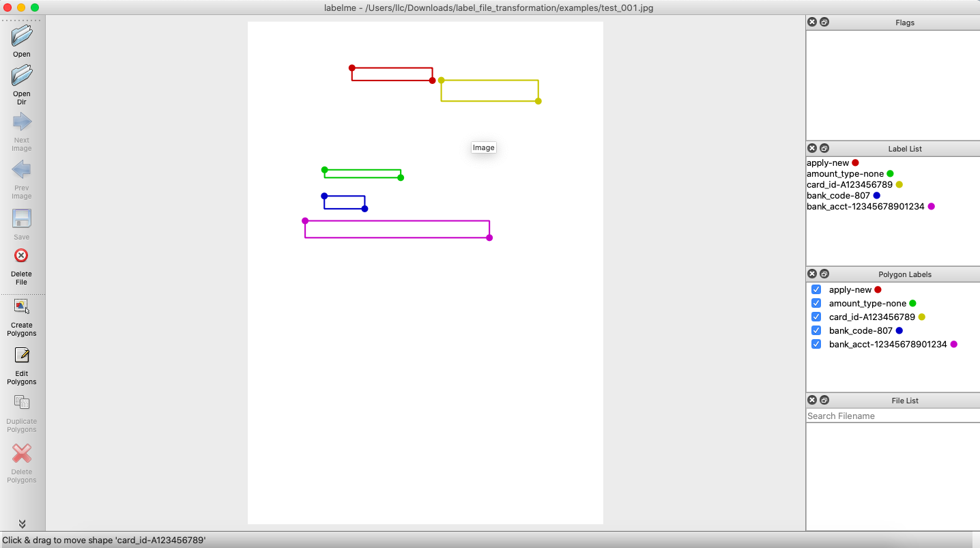Close the File List panel
The height and width of the screenshot is (548, 980).
[x=812, y=400]
